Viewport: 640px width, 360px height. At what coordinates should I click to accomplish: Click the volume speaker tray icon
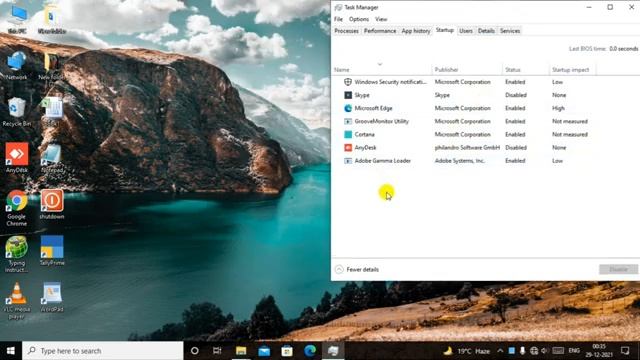544,351
